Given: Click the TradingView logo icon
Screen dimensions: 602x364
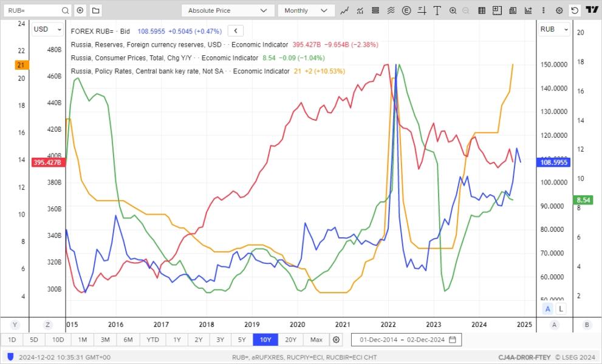Looking at the screenshot, I should pos(592,10).
